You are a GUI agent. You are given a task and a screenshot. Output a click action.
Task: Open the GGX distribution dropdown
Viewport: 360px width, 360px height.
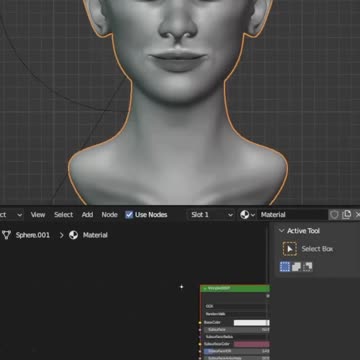point(235,306)
